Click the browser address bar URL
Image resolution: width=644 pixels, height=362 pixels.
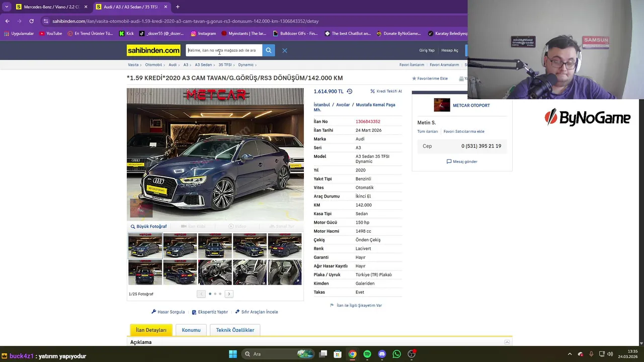pos(185,21)
